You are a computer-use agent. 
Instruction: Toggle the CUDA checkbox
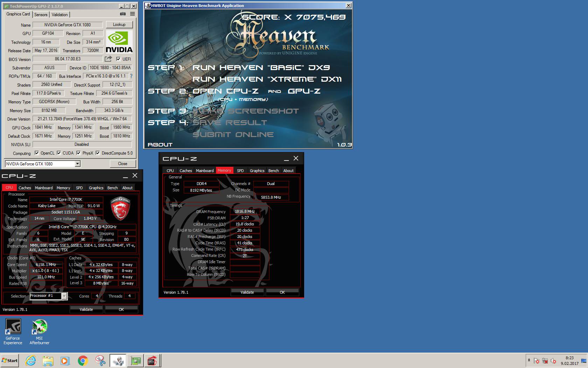point(59,153)
